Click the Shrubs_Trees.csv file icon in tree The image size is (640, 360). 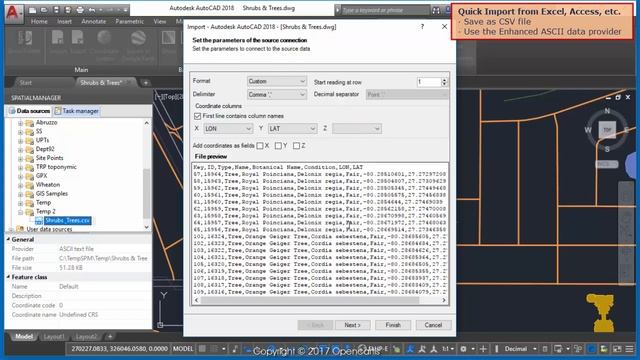(x=39, y=221)
